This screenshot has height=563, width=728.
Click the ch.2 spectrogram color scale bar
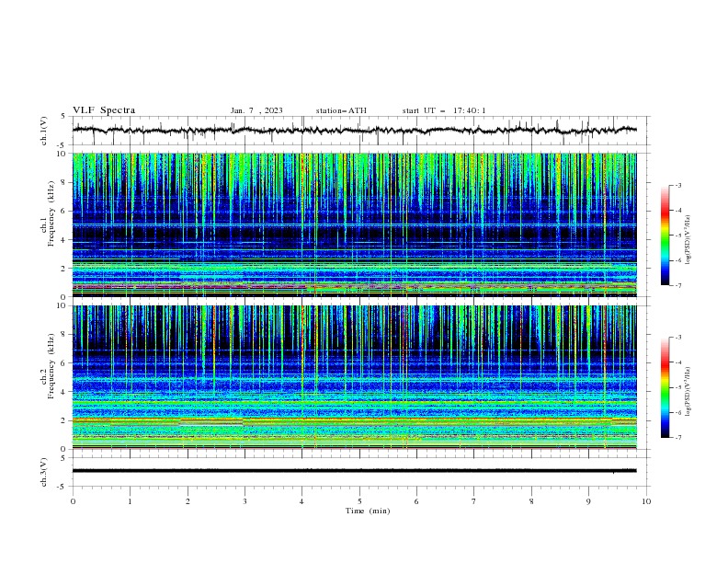(665, 387)
